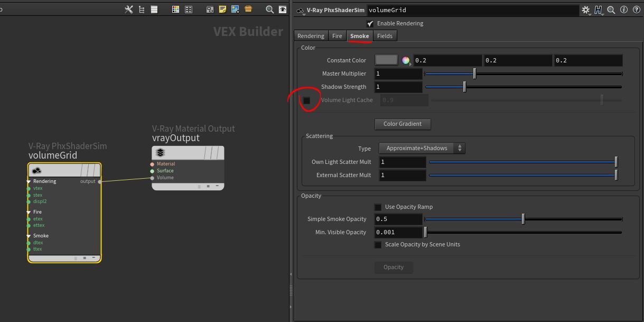Click the two-line detail button on volumeGrid footer
Viewport: 644px width, 322px height.
pos(85,258)
